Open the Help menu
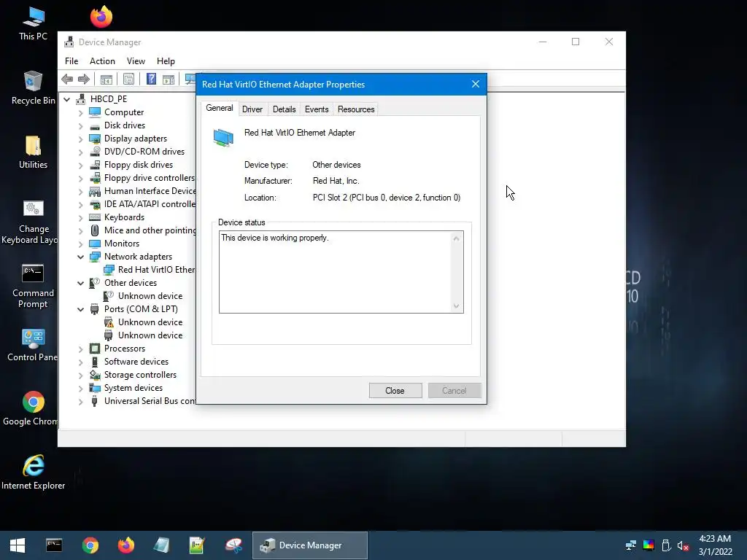This screenshot has width=747, height=560. click(x=166, y=61)
